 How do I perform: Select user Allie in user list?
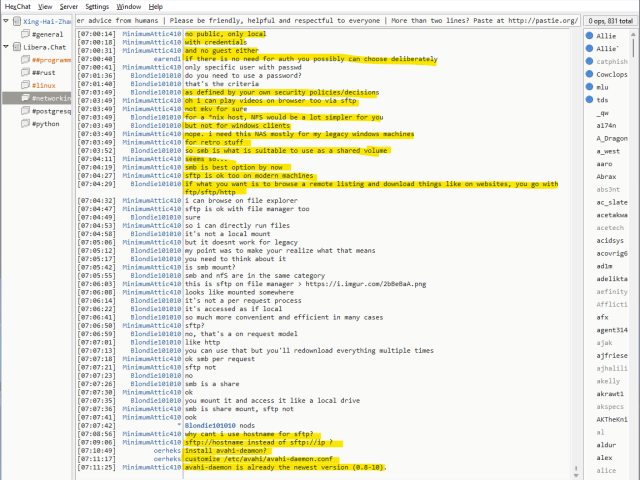pos(606,36)
